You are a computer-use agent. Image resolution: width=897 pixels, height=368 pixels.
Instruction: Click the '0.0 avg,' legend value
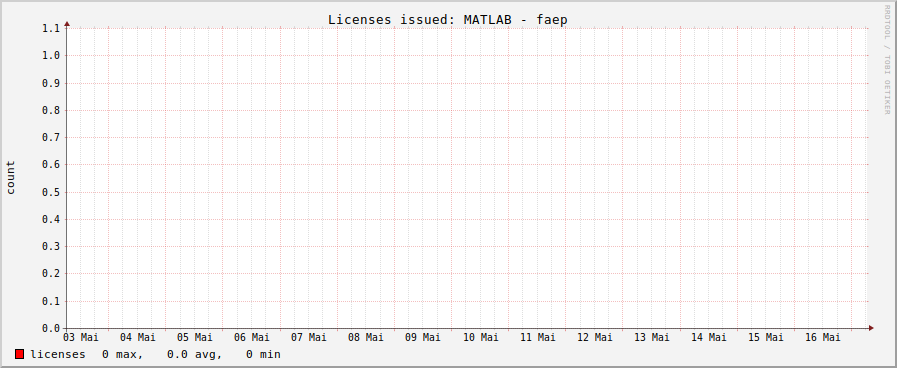pos(195,354)
